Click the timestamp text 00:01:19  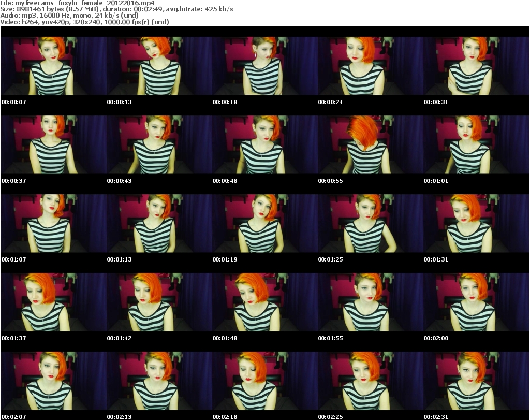click(225, 259)
